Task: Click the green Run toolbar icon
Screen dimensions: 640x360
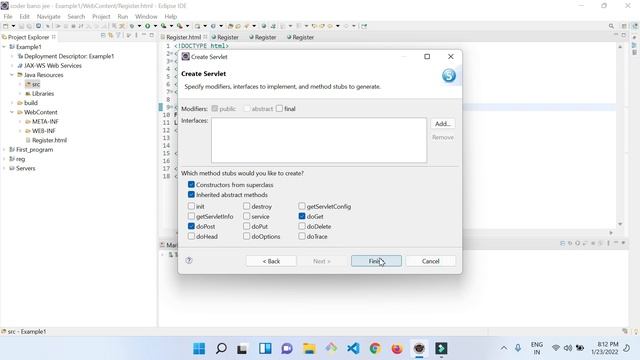Action: coord(148,26)
